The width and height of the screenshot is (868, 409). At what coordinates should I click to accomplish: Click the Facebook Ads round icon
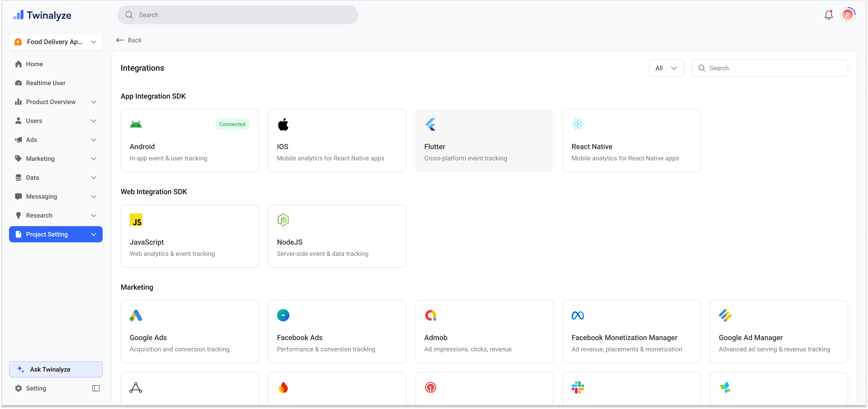[283, 315]
